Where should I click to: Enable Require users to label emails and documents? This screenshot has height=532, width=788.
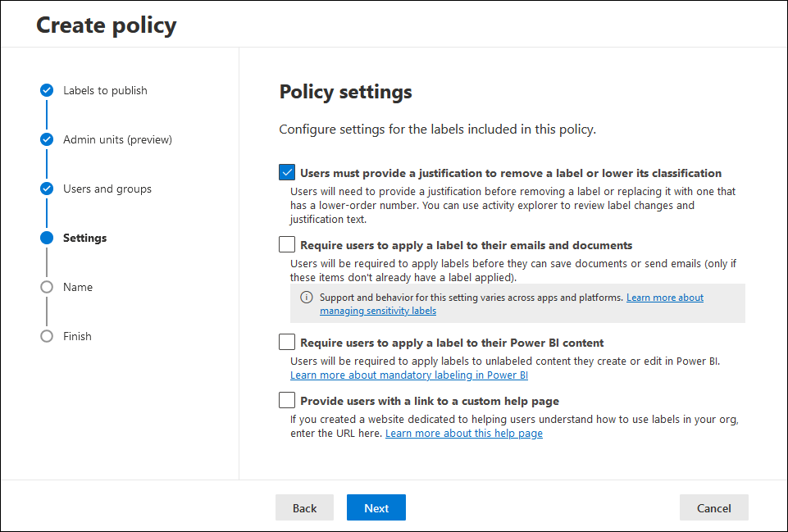click(287, 244)
